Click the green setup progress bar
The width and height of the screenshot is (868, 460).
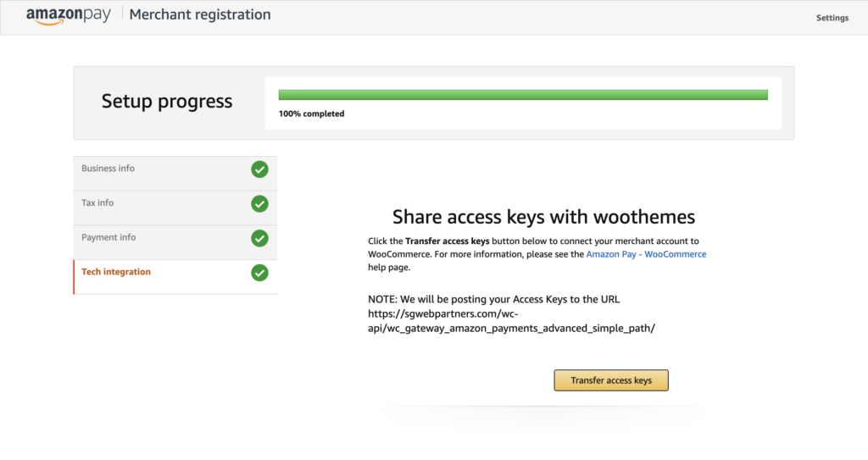pos(523,95)
